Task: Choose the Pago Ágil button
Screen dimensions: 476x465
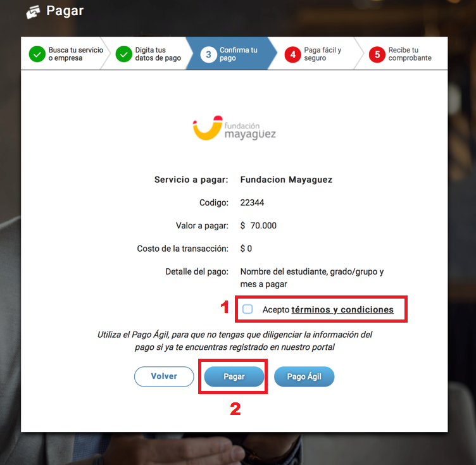Action: (x=304, y=376)
